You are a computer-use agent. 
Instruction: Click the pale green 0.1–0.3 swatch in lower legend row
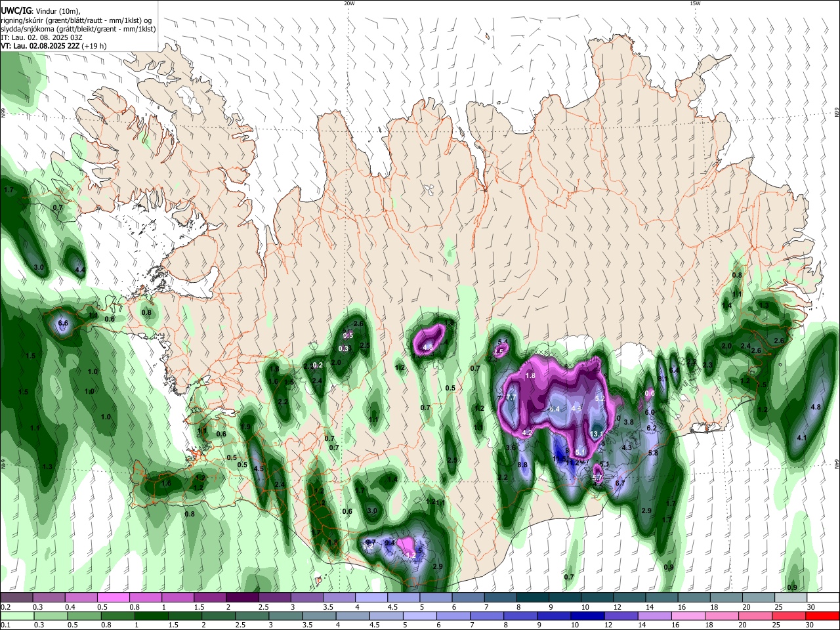16,616
